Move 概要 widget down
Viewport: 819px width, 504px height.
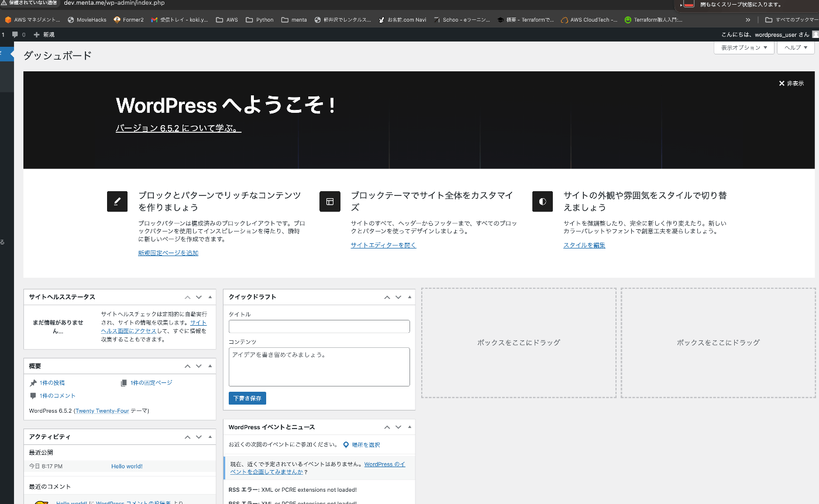click(199, 366)
